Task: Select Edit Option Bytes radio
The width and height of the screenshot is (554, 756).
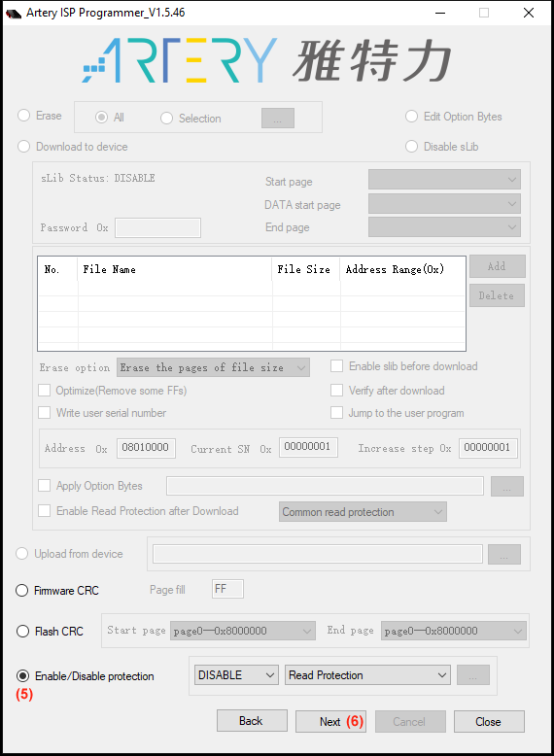Action: (x=411, y=117)
